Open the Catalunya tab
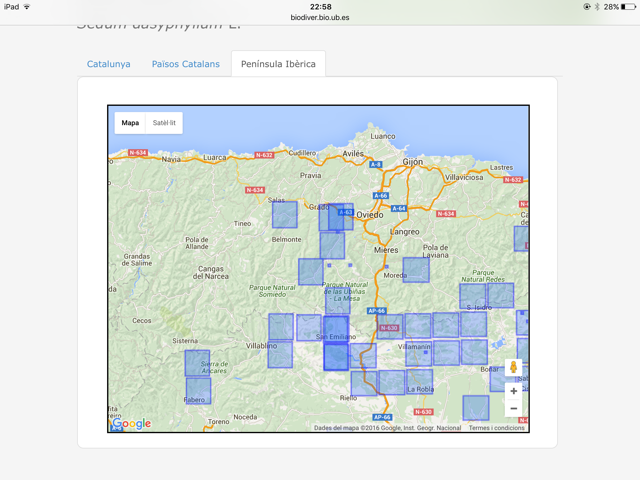 tap(108, 64)
